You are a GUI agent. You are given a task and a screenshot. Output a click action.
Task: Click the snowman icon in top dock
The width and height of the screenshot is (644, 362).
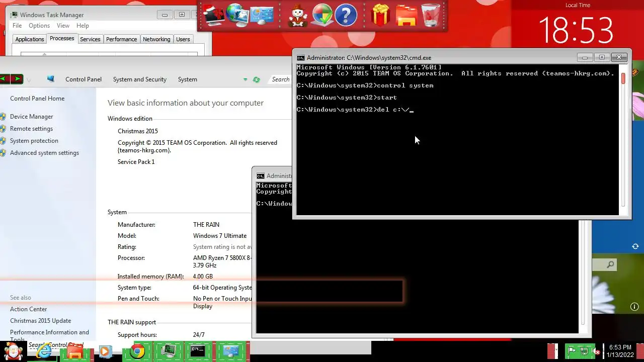tap(298, 16)
